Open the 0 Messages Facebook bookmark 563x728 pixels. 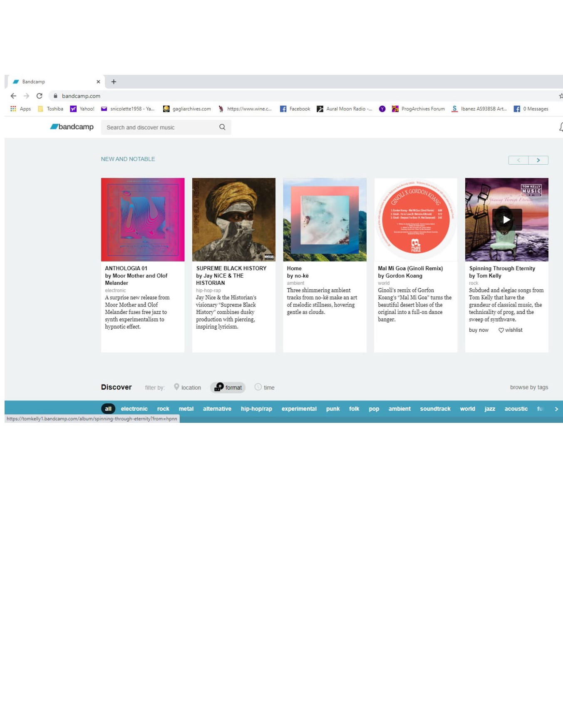coord(531,109)
